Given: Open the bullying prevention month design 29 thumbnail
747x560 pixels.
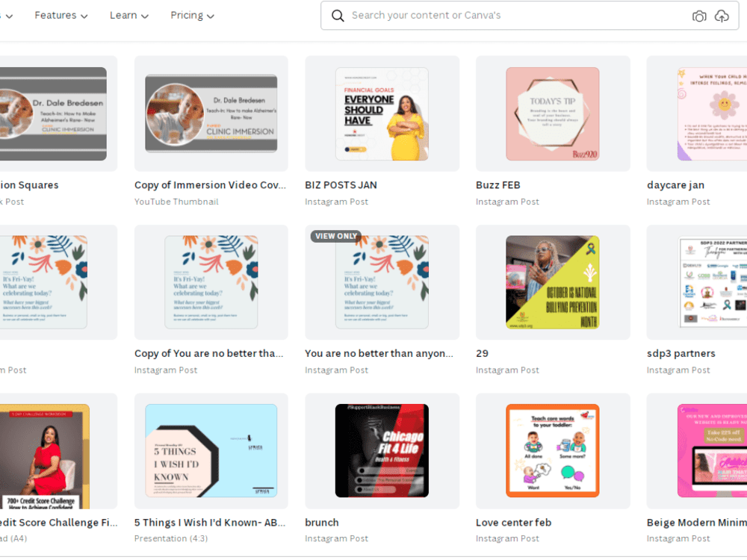Looking at the screenshot, I should [553, 282].
